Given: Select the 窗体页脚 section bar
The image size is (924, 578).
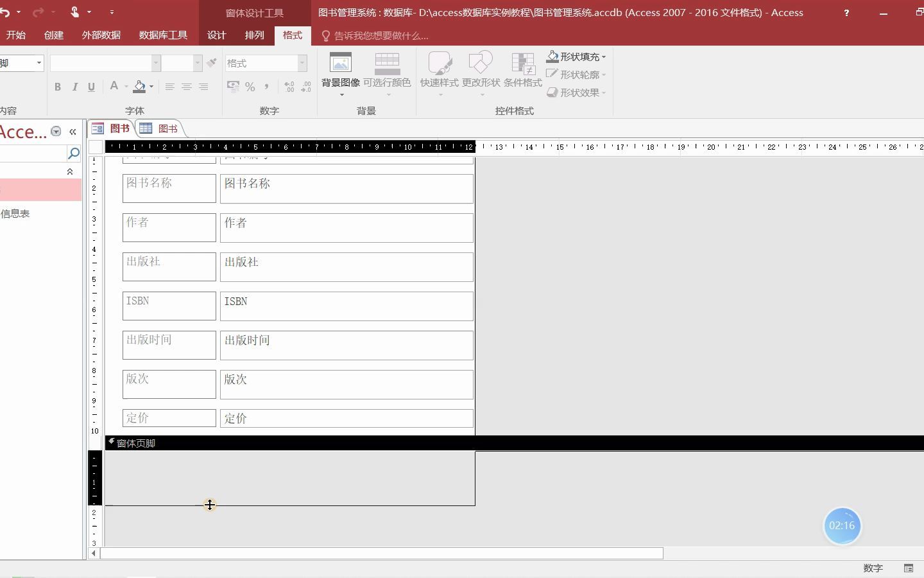Looking at the screenshot, I should pos(514,443).
